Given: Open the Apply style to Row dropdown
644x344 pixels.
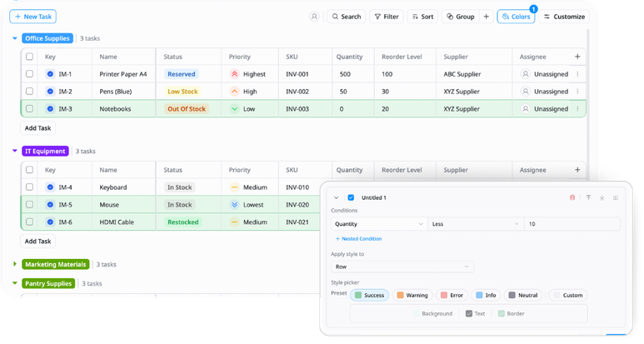Looking at the screenshot, I should click(x=402, y=267).
